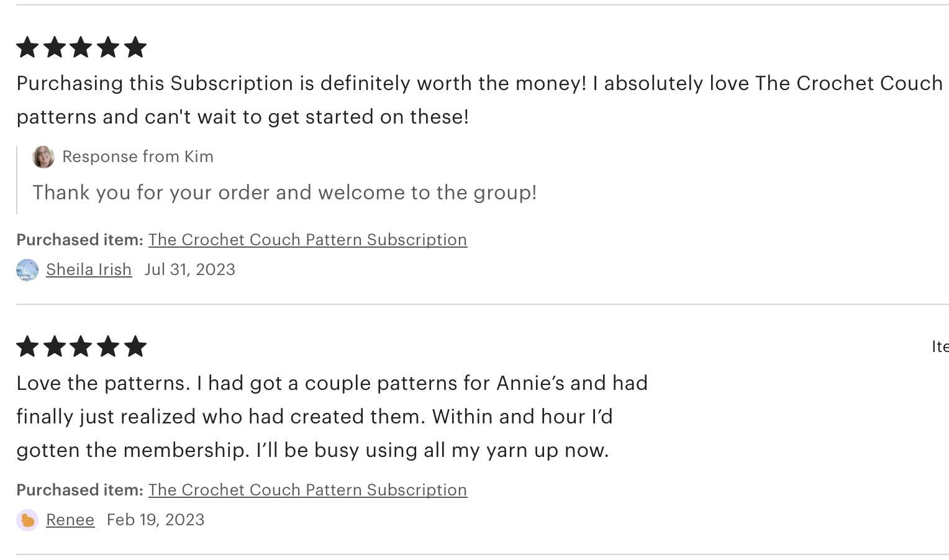Click Renee's orange avatar icon

click(27, 520)
